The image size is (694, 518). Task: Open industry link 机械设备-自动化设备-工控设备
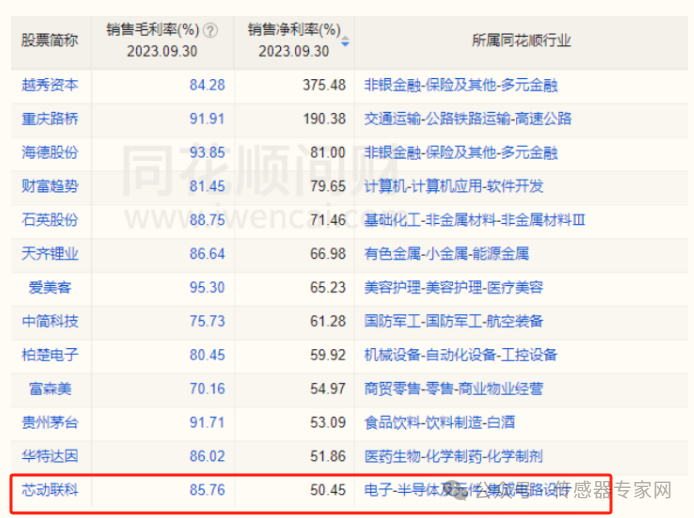[x=461, y=355]
